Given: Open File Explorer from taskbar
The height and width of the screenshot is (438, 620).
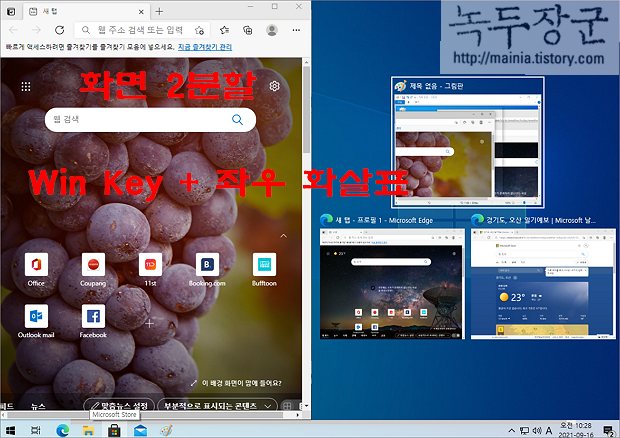Looking at the screenshot, I should [x=88, y=430].
